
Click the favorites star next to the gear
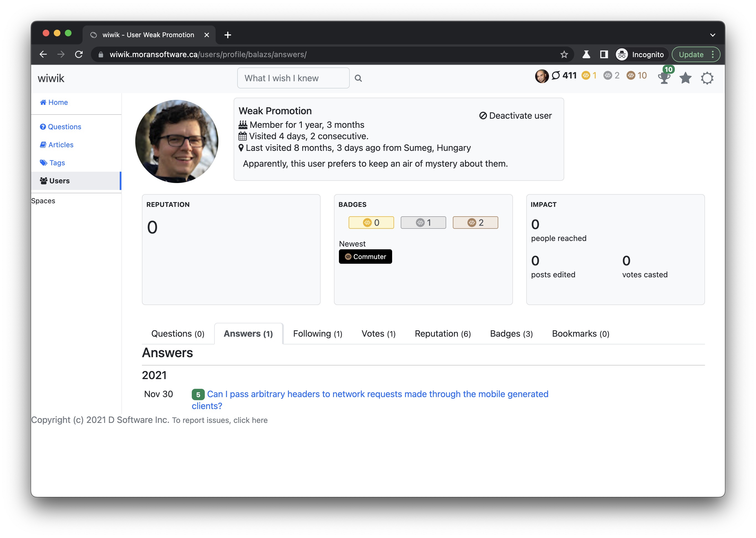[685, 78]
